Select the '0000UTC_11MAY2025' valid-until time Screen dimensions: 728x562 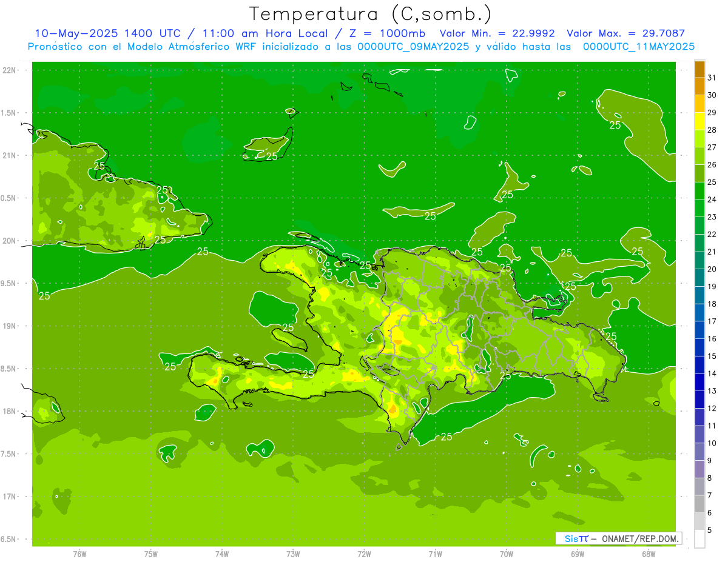point(639,46)
